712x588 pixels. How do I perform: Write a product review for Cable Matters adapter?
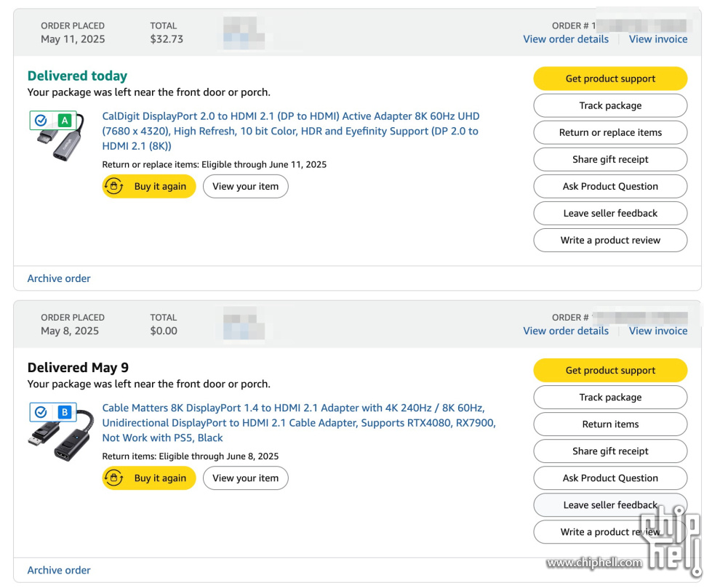(x=610, y=532)
